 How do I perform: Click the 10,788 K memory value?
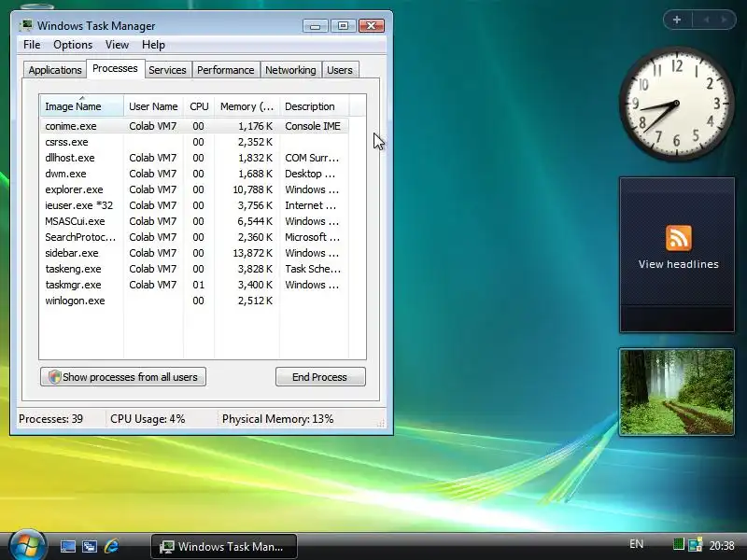252,189
